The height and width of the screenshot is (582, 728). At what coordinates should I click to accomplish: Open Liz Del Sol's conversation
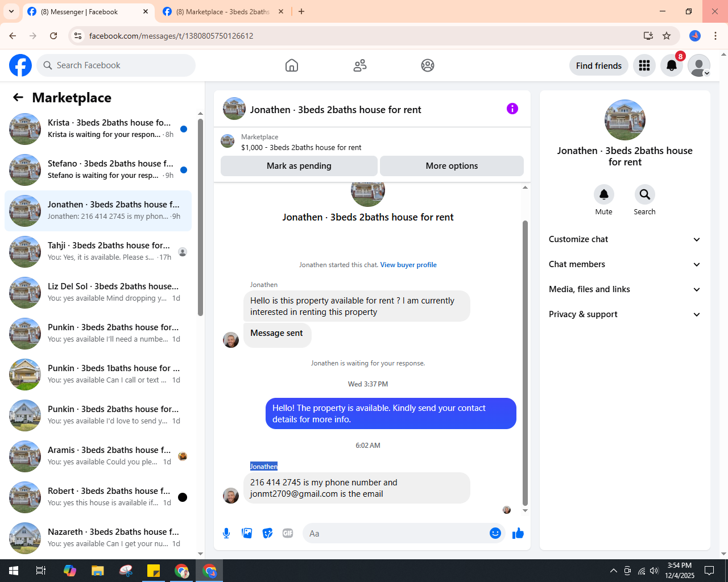(x=98, y=293)
